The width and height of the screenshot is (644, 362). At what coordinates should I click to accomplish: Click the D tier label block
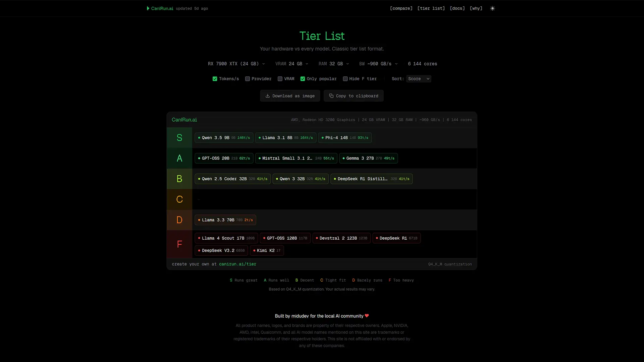[179, 220]
